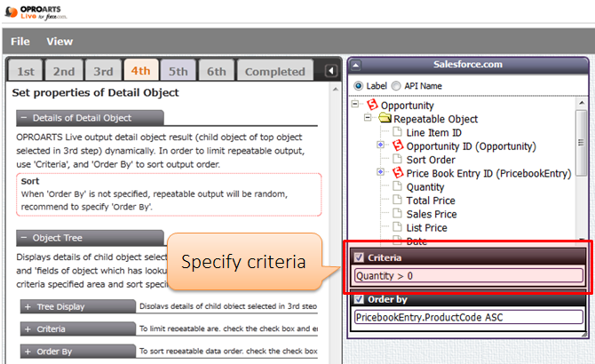The image size is (595, 364).
Task: Click the object tree scrollbar thumb
Action: point(581,143)
